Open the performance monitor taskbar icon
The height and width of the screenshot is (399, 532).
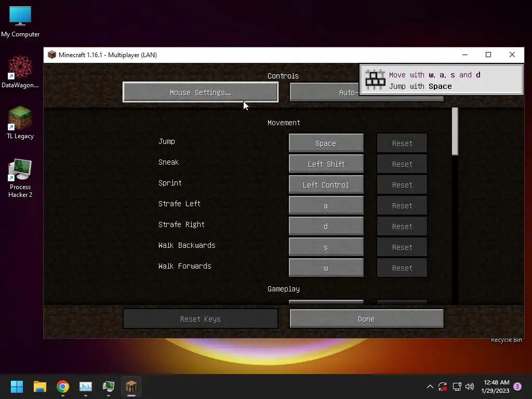click(86, 387)
